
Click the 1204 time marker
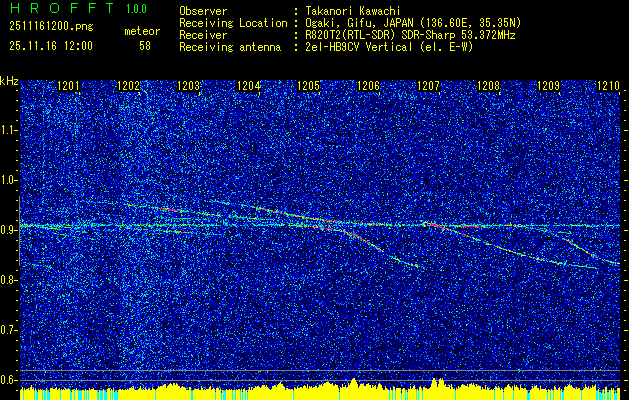[x=249, y=85]
